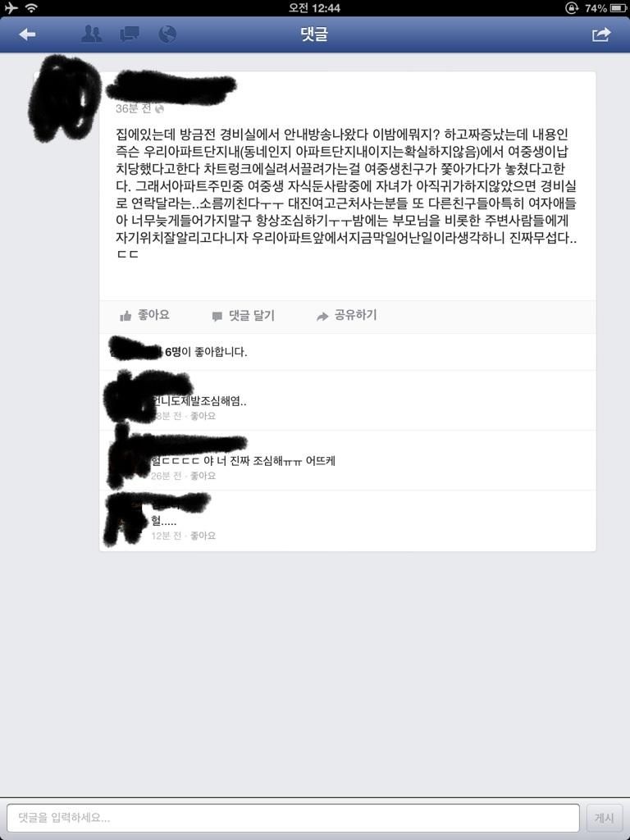Tap the back arrow in header
The width and height of the screenshot is (630, 840).
[27, 34]
